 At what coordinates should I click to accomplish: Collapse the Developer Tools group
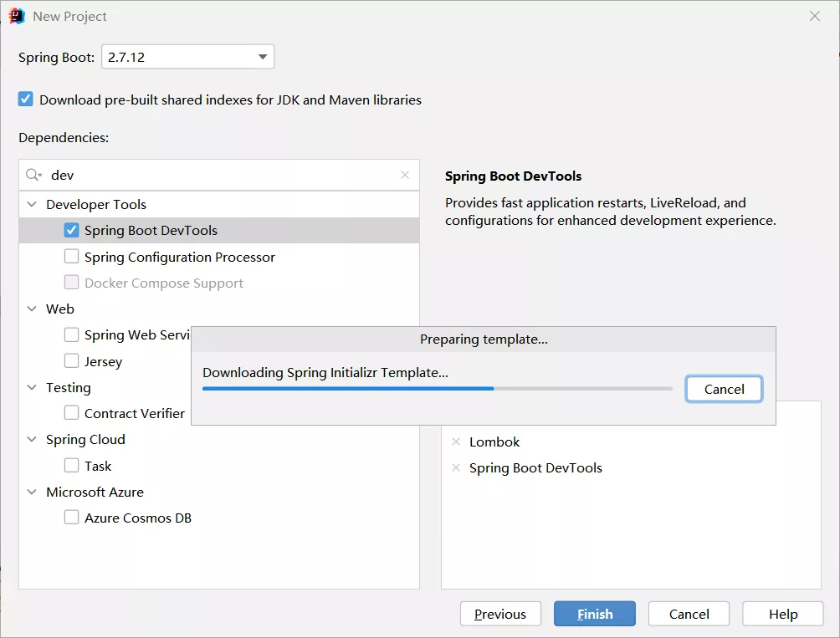[x=32, y=204]
